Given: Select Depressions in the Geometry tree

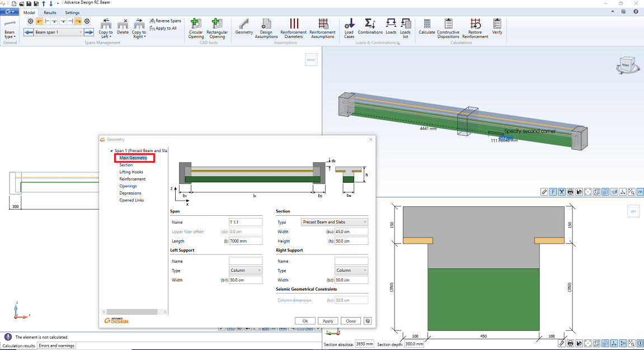Looking at the screenshot, I should click(x=130, y=193).
